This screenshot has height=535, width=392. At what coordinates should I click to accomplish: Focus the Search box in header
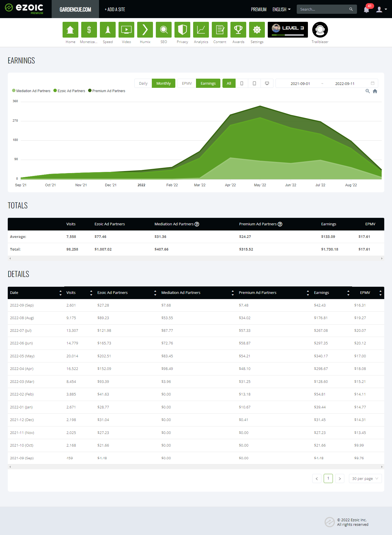(x=323, y=9)
